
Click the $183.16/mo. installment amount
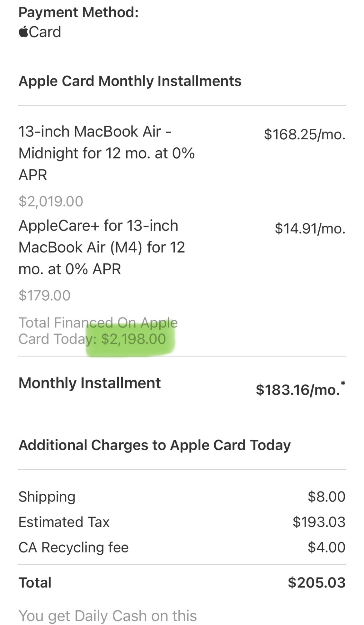click(x=298, y=390)
